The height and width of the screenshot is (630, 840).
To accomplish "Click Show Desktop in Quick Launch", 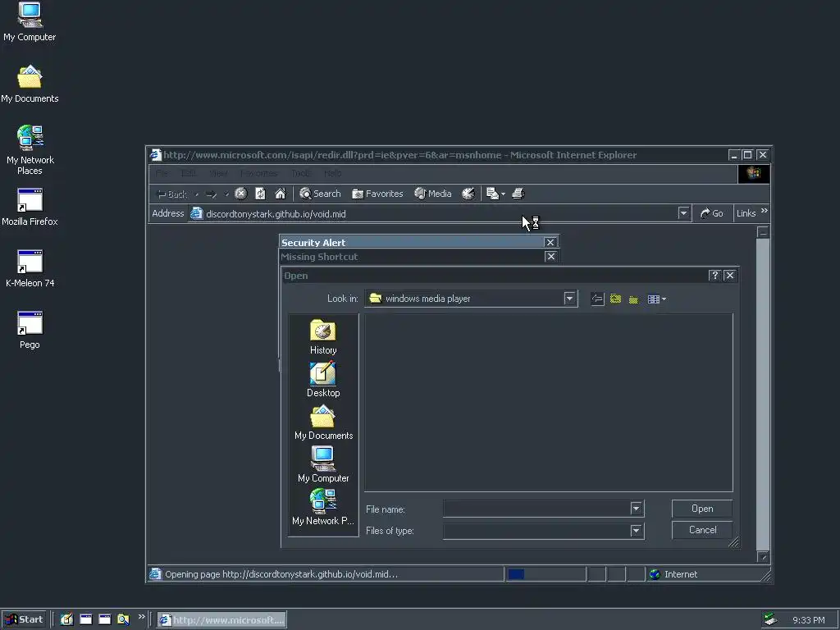I will click(x=66, y=619).
